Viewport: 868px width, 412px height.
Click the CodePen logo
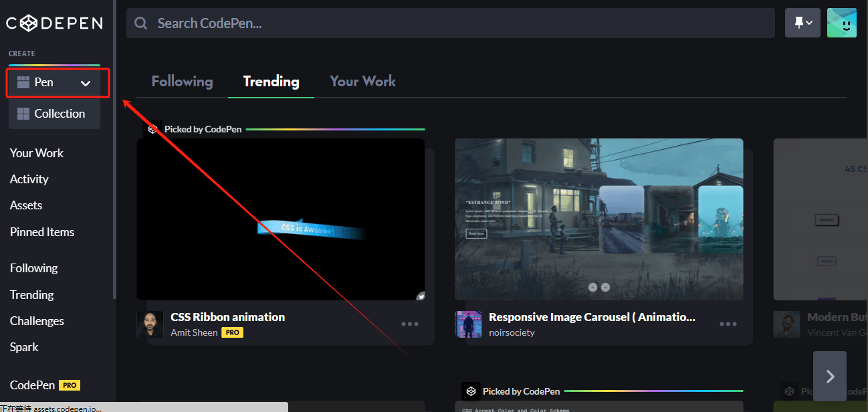tap(53, 22)
